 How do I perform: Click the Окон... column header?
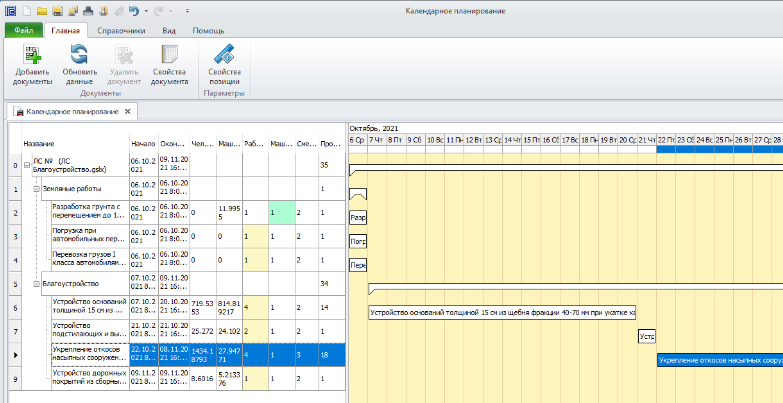(x=174, y=144)
